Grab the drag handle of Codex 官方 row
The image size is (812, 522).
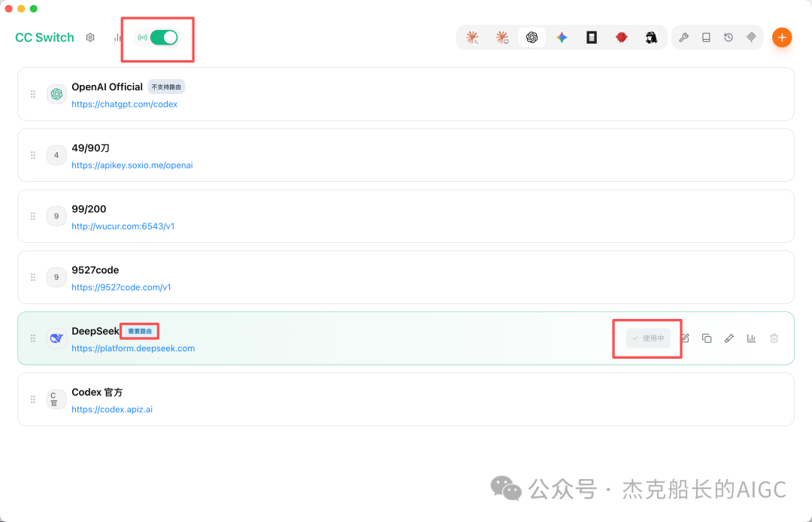32,399
